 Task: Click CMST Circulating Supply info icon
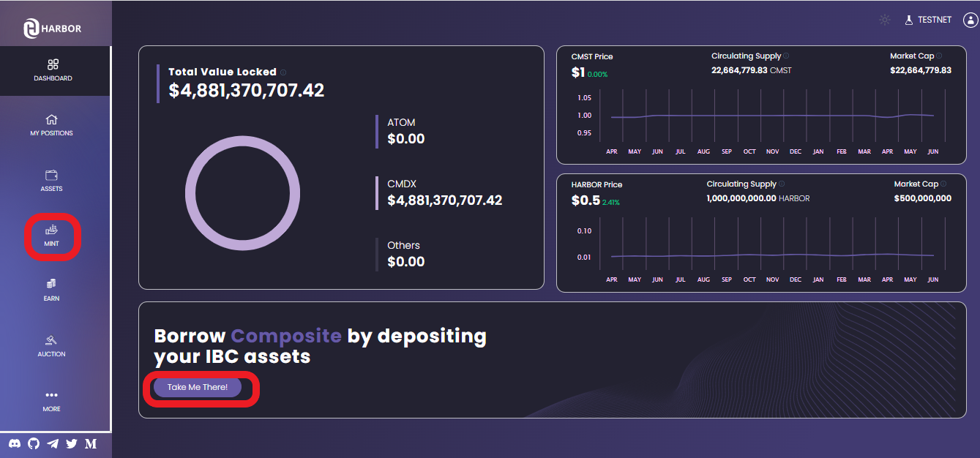click(x=787, y=56)
